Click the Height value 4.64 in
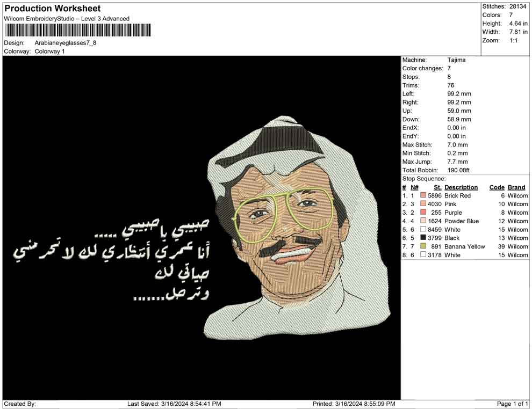 click(519, 24)
